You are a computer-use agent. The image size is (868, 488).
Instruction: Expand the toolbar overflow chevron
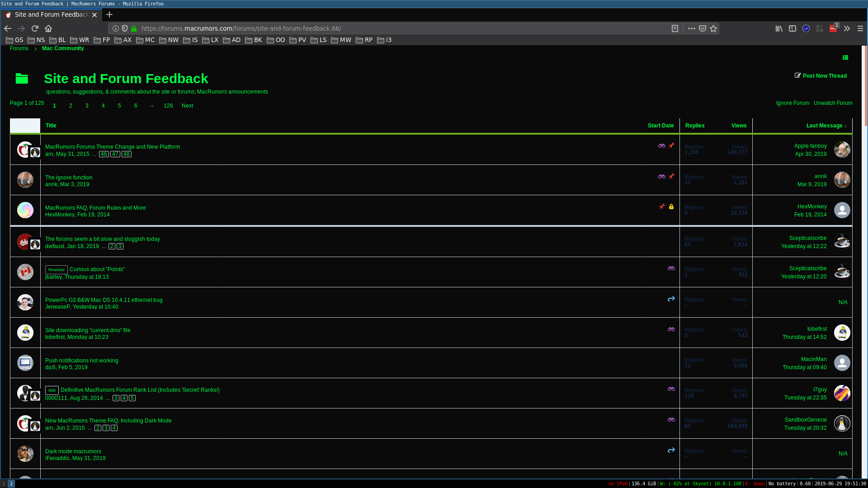[847, 28]
